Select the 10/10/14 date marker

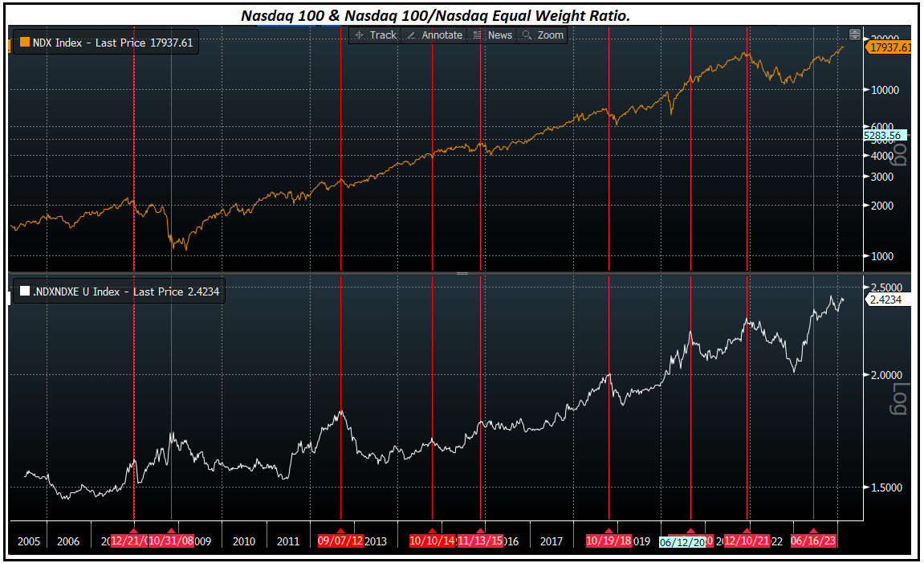[432, 541]
